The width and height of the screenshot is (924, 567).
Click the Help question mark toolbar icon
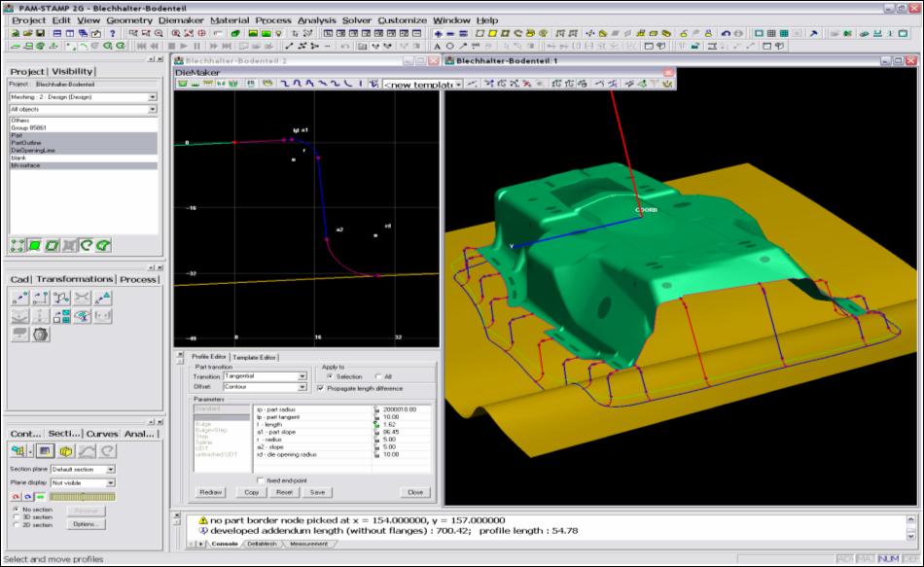[x=113, y=33]
